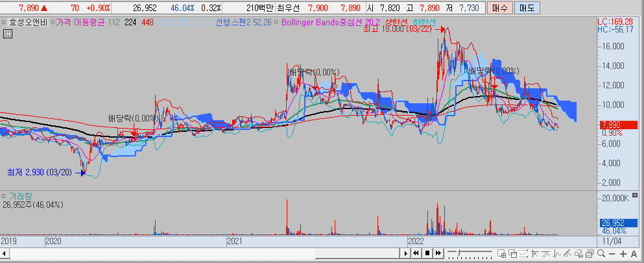Click the rewind replay button
The height and width of the screenshot is (263, 644).
point(416,253)
